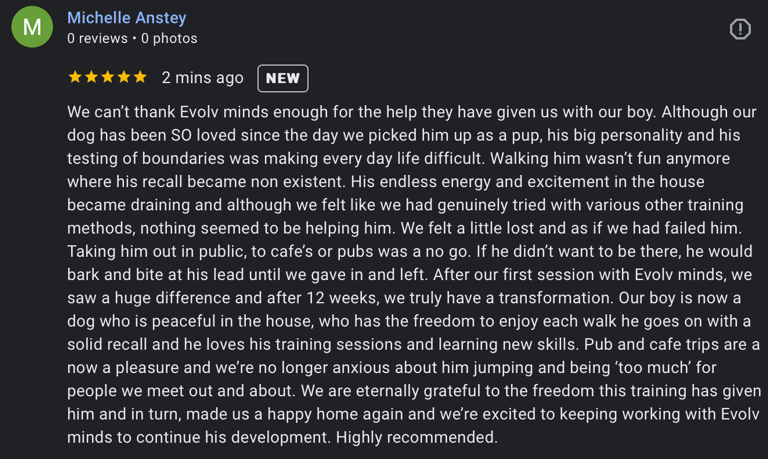The height and width of the screenshot is (459, 768).
Task: Click the report review flag icon
Action: [x=740, y=29]
